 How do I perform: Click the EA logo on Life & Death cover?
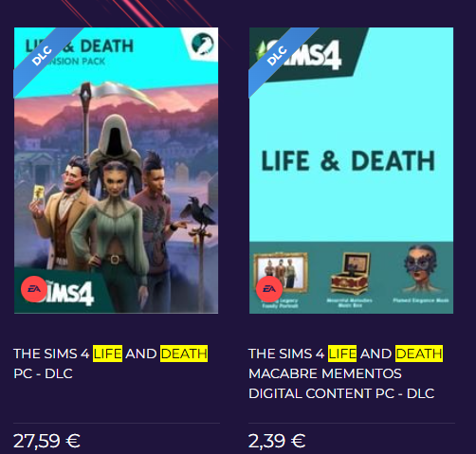[x=34, y=289]
